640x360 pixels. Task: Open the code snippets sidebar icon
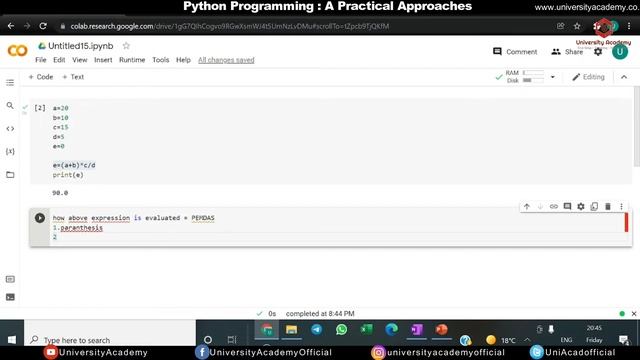10,129
